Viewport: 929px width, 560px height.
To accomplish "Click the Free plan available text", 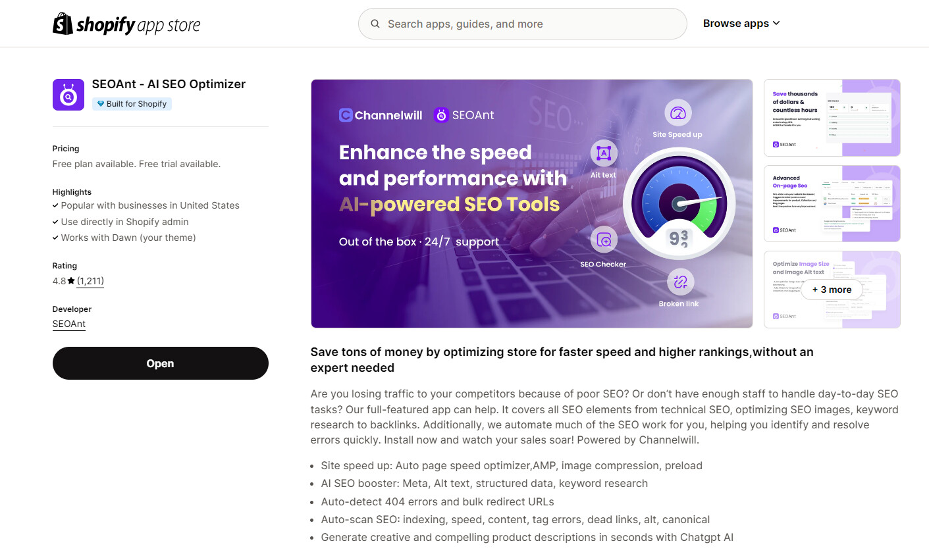I will tap(136, 164).
